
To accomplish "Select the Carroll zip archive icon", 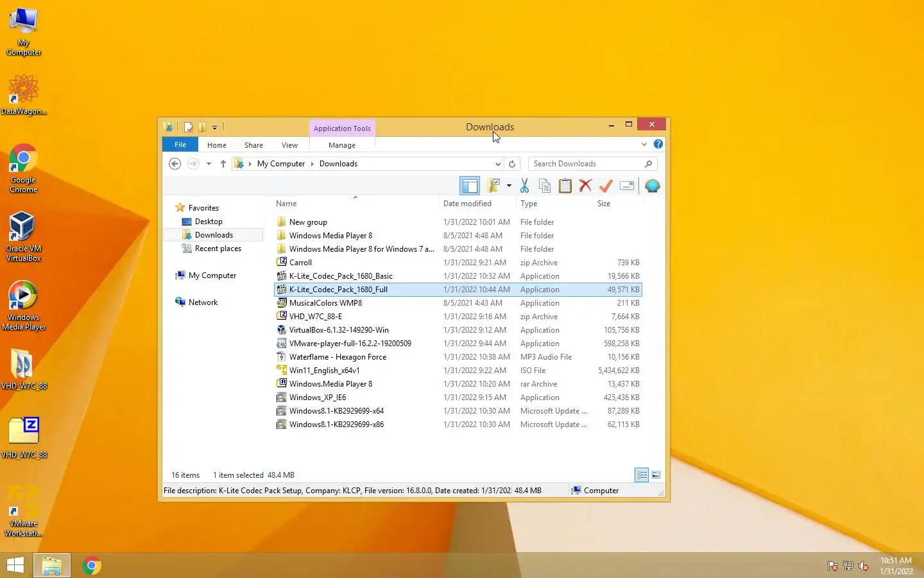I will [x=281, y=262].
